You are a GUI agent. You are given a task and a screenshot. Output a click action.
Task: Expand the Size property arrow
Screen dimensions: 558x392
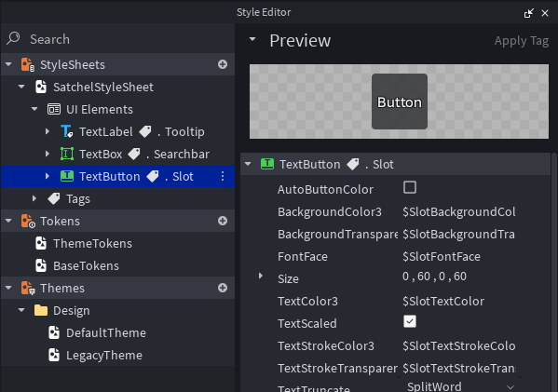[x=261, y=276]
